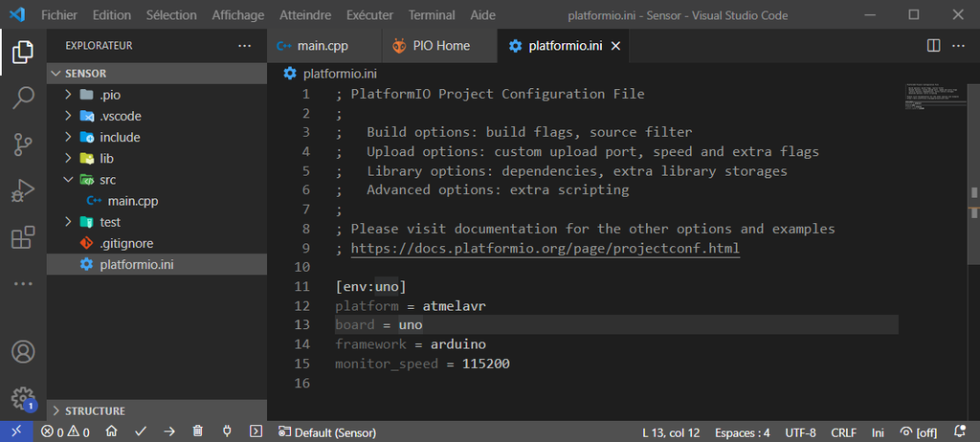Open PlatformIO Serial Monitor plug icon
Viewport: 980px width, 442px height.
227,431
